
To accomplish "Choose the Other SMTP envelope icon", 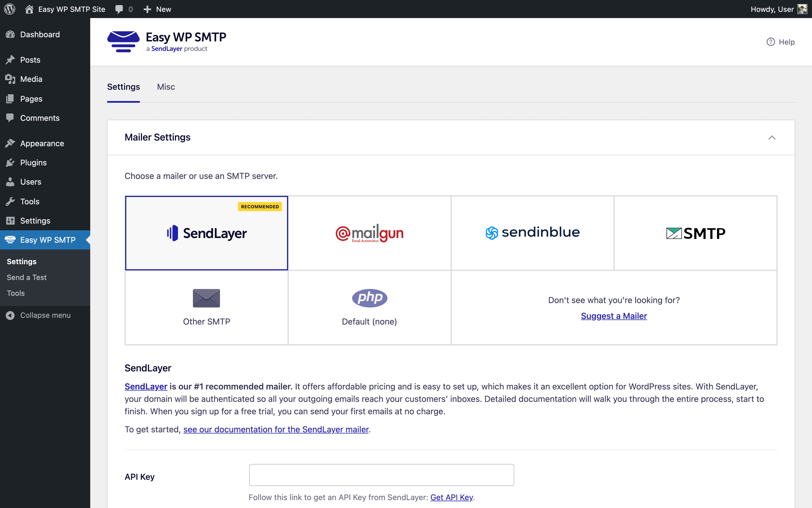I will (x=206, y=298).
